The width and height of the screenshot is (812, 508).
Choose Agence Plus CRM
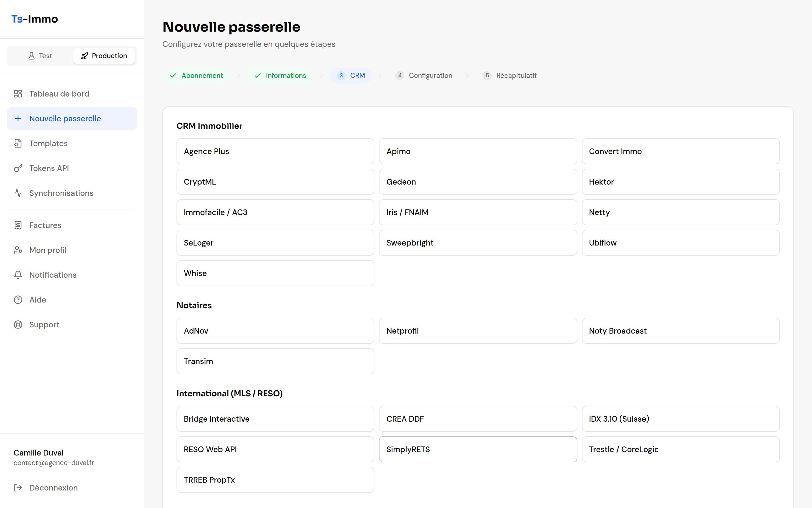tap(275, 151)
